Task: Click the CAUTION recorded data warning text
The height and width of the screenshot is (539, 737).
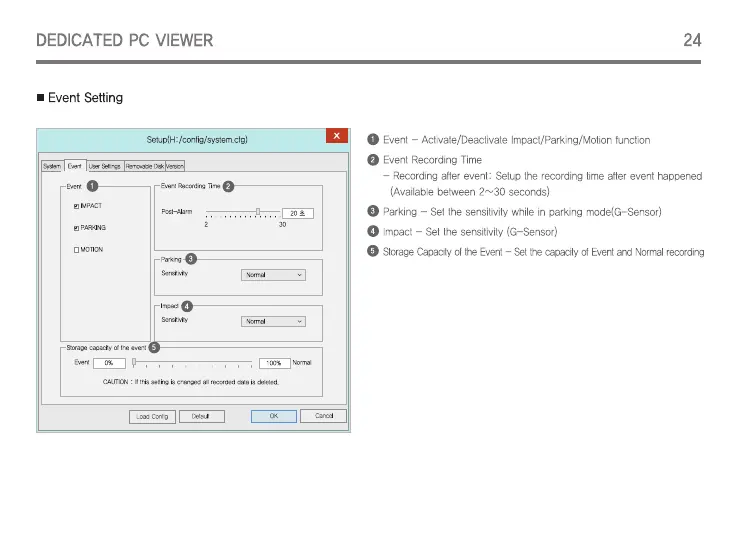Action: pyautogui.click(x=190, y=382)
